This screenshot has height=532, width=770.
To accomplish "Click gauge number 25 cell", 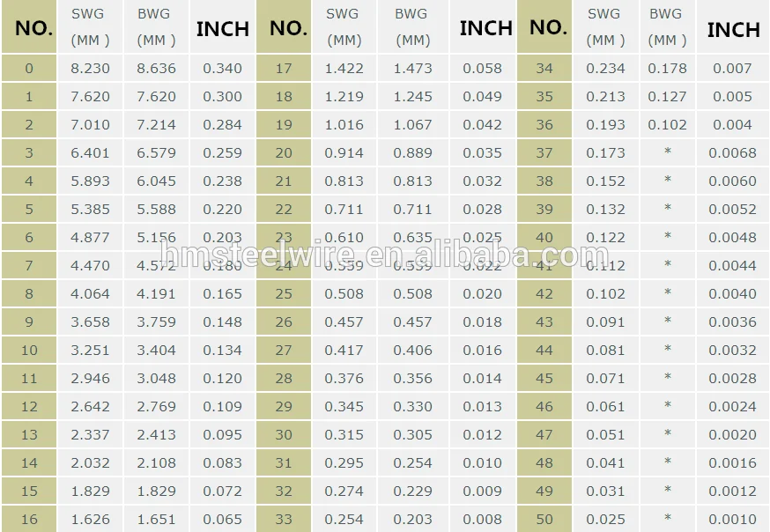I will (x=284, y=293).
